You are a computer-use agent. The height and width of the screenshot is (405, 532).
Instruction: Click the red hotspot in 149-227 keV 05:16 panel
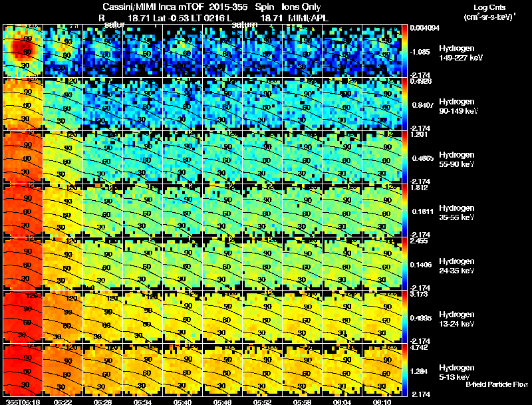point(22,49)
